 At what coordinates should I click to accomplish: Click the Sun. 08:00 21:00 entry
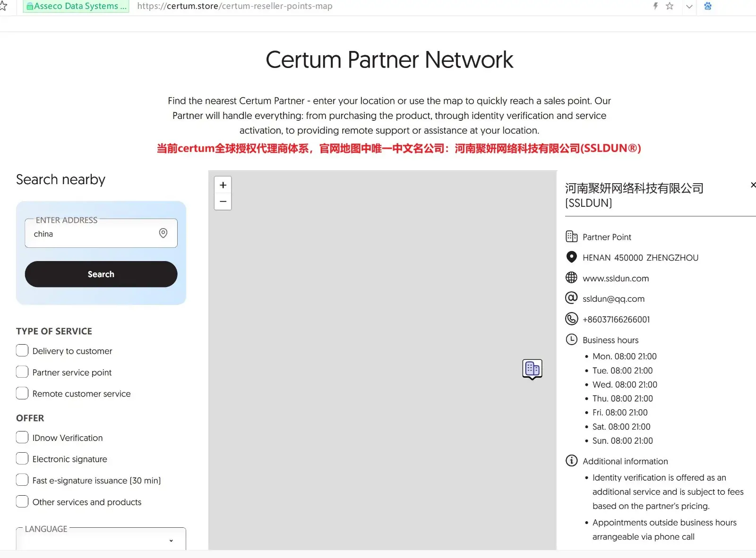(623, 441)
